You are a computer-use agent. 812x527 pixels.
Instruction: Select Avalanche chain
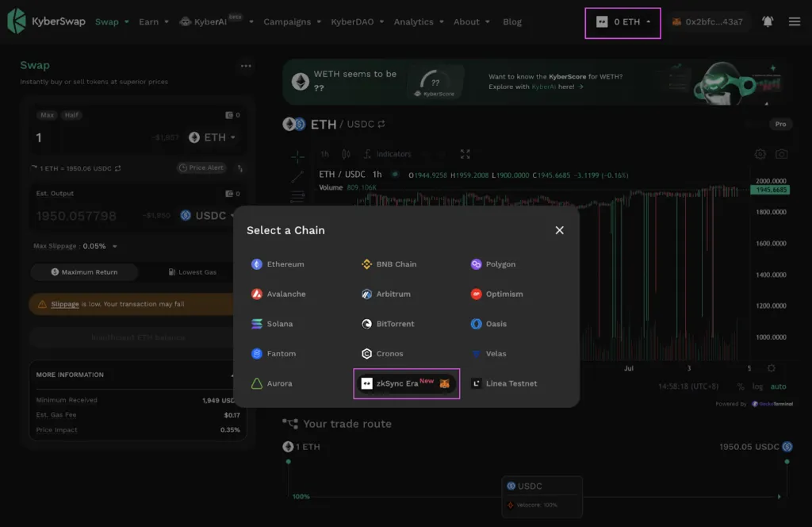tap(278, 294)
